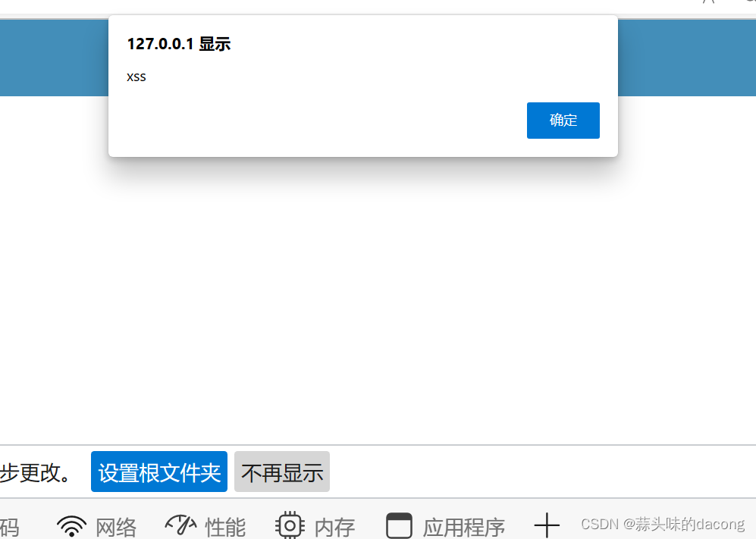This screenshot has width=756, height=539.
Task: Click the plus icon to add more DevTools panels
Action: click(x=547, y=524)
